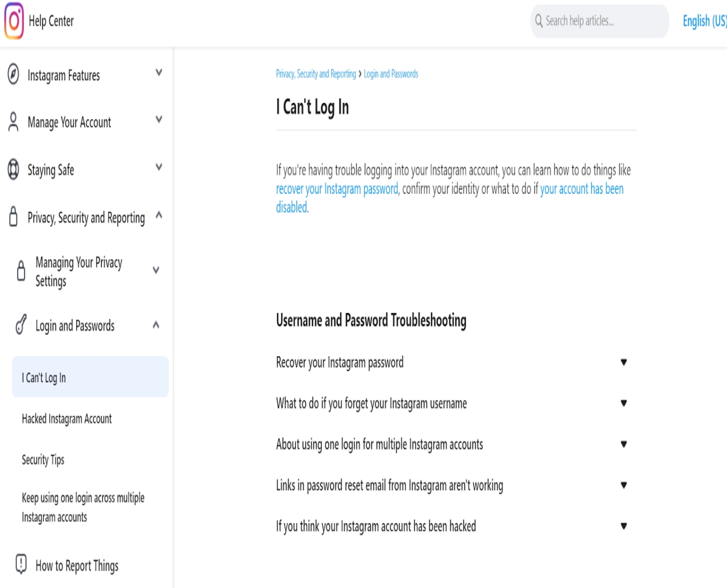Click the Instagram logo icon

pyautogui.click(x=14, y=21)
